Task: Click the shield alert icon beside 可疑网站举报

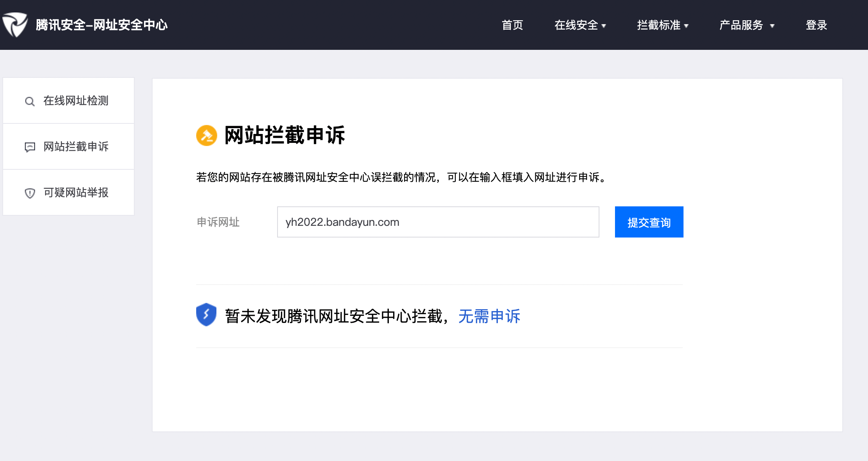Action: coord(30,193)
